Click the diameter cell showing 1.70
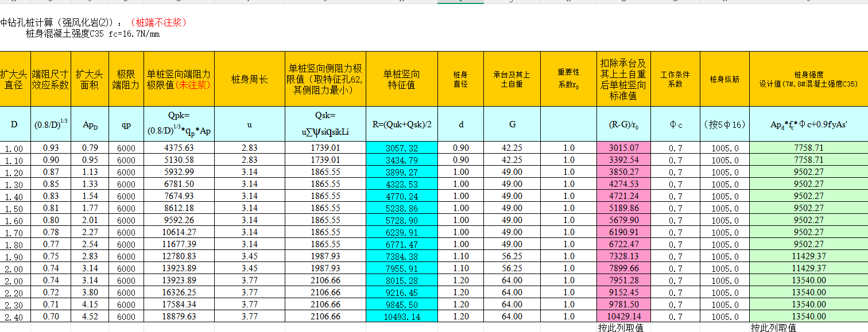 [x=14, y=232]
